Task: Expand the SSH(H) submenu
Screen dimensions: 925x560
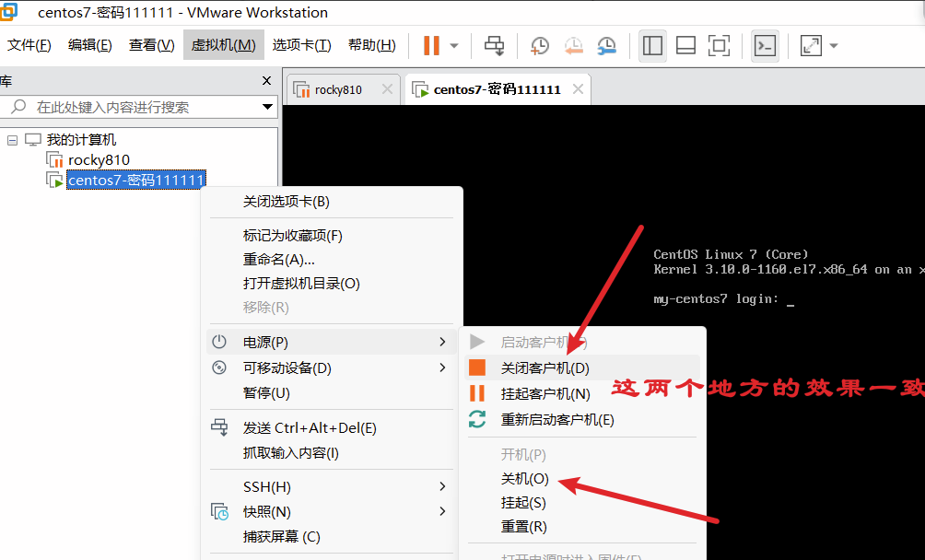Action: click(x=332, y=487)
